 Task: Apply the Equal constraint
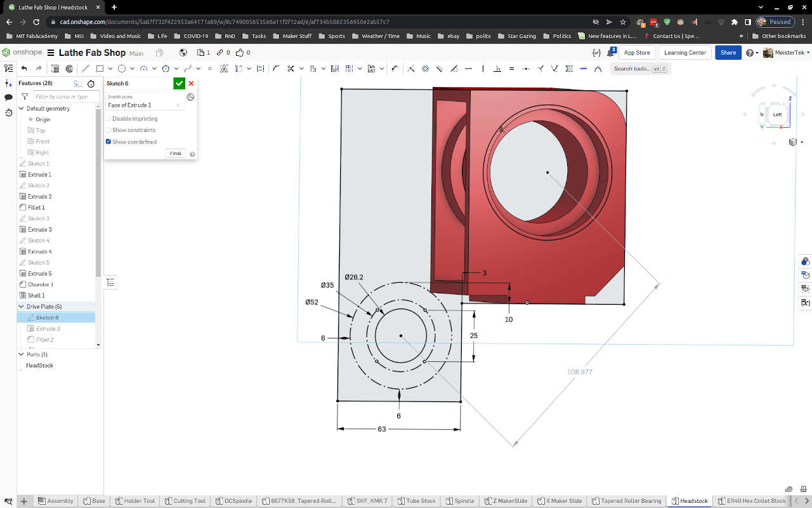(511, 69)
